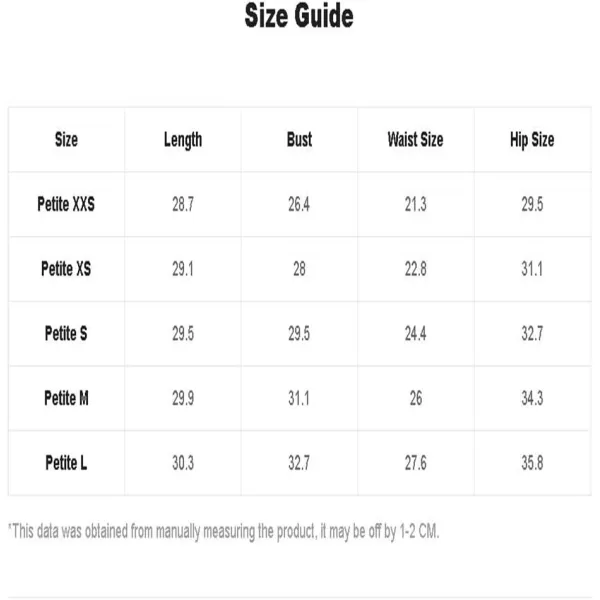Click the Petite XXS waist value 21.3
The height and width of the screenshot is (600, 600).
416,204
